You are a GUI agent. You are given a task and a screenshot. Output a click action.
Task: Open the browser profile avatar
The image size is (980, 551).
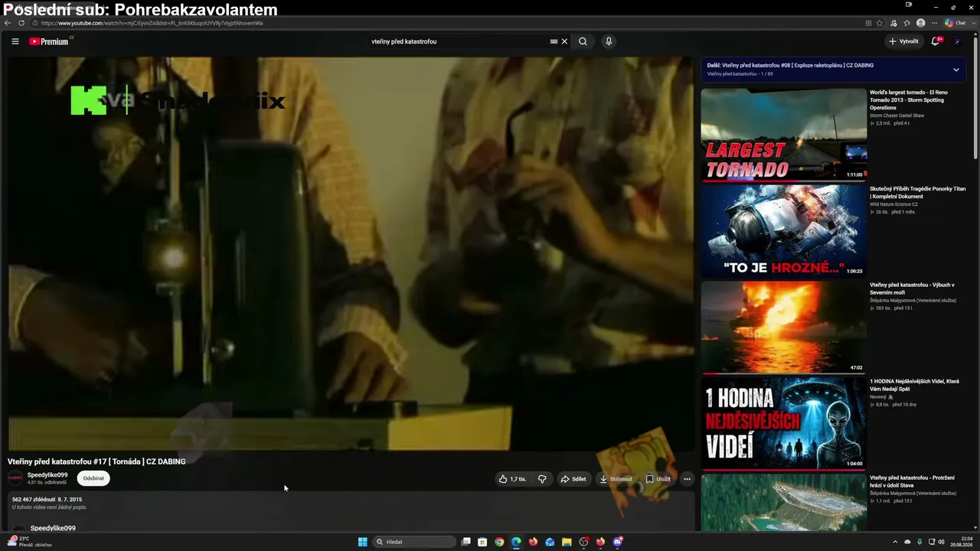[x=920, y=23]
